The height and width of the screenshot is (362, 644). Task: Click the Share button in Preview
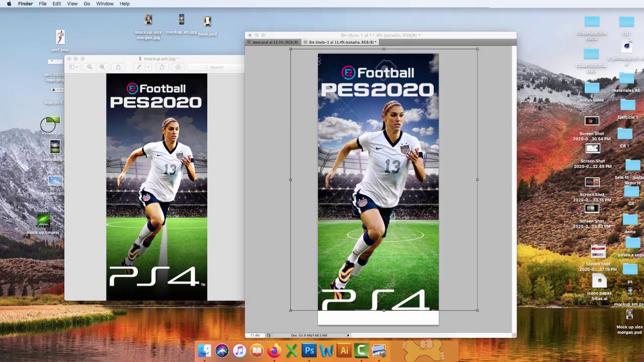pos(118,67)
